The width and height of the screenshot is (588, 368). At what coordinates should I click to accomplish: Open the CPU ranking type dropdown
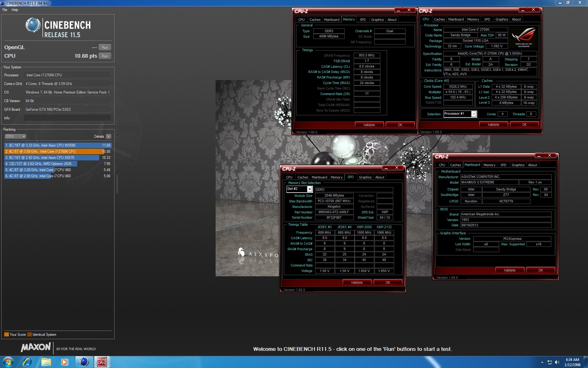coord(15,136)
